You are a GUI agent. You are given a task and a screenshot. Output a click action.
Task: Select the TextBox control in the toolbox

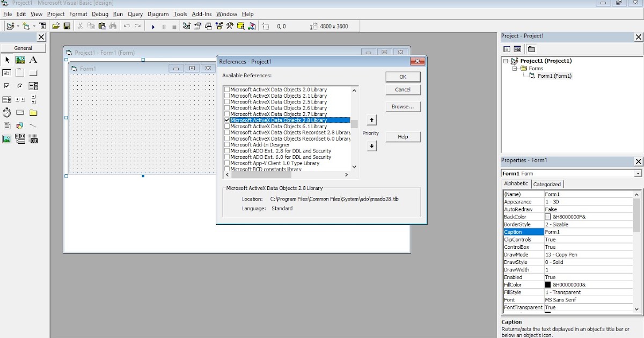coord(7,73)
